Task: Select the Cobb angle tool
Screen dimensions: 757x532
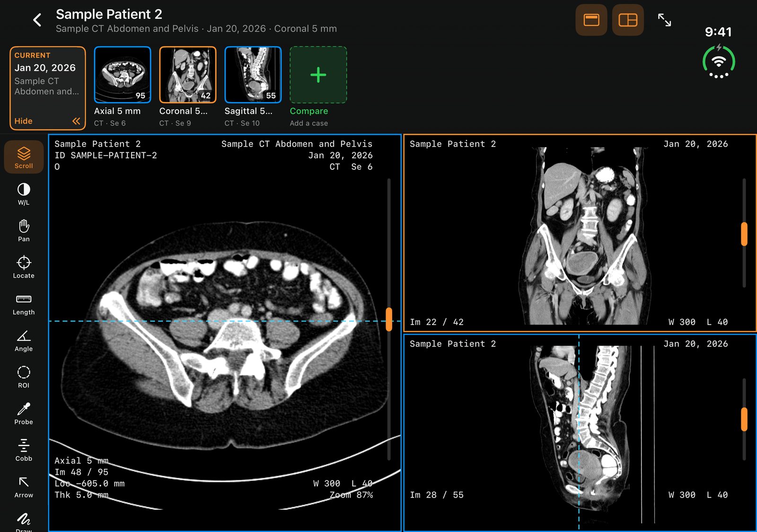Action: click(x=24, y=450)
